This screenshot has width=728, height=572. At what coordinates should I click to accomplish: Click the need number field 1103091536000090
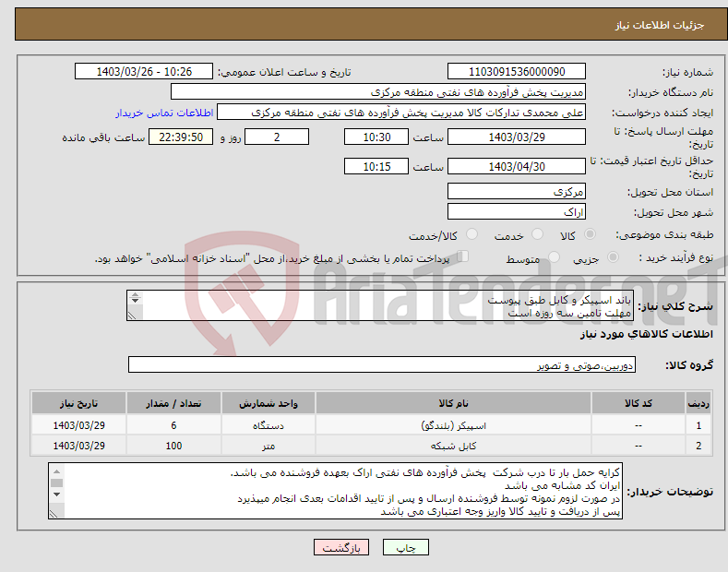(x=517, y=72)
